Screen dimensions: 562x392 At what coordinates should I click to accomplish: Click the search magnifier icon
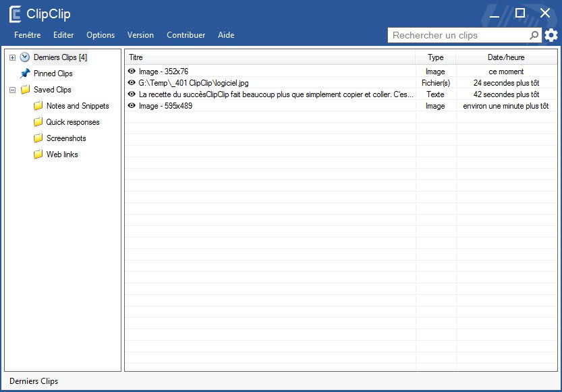pyautogui.click(x=534, y=35)
